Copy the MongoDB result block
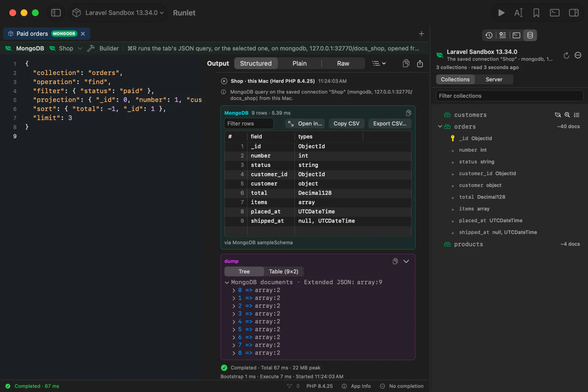 point(408,113)
